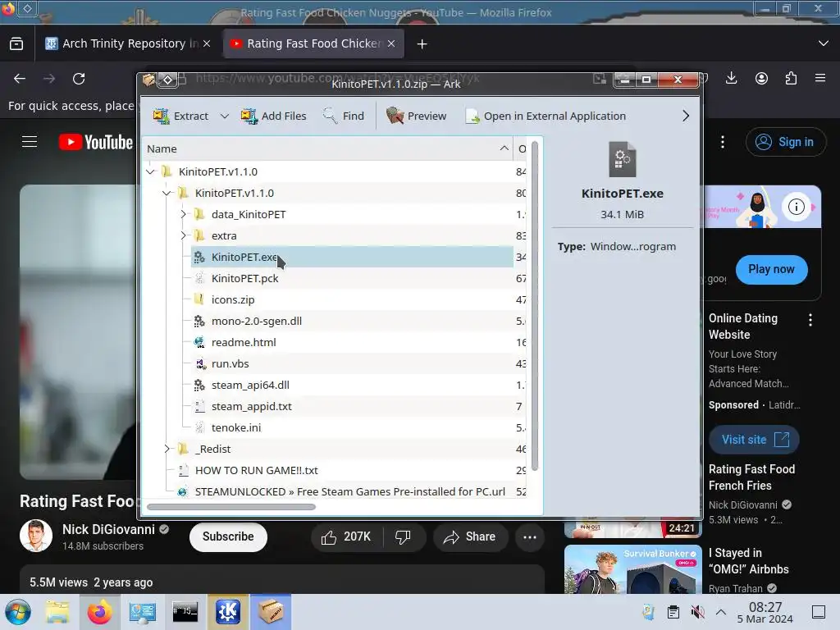This screenshot has width=840, height=630.
Task: Close the Rating Fast Food Chicken tab
Action: (391, 44)
